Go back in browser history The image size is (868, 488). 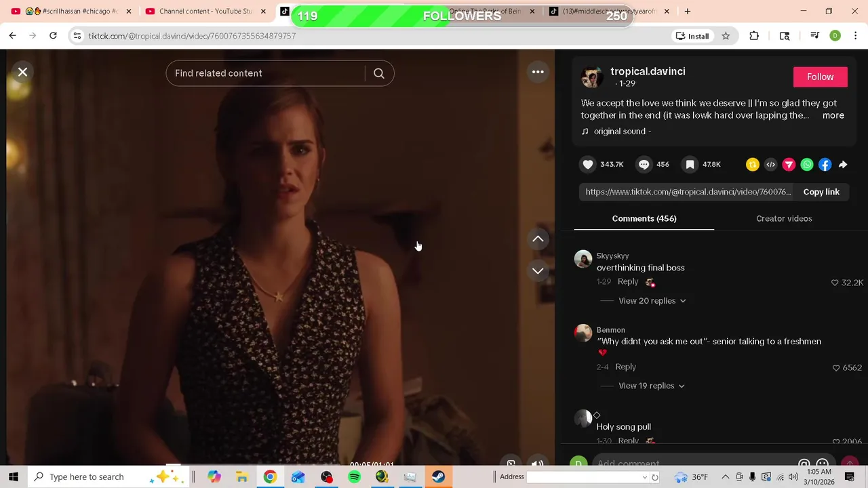pos(12,36)
